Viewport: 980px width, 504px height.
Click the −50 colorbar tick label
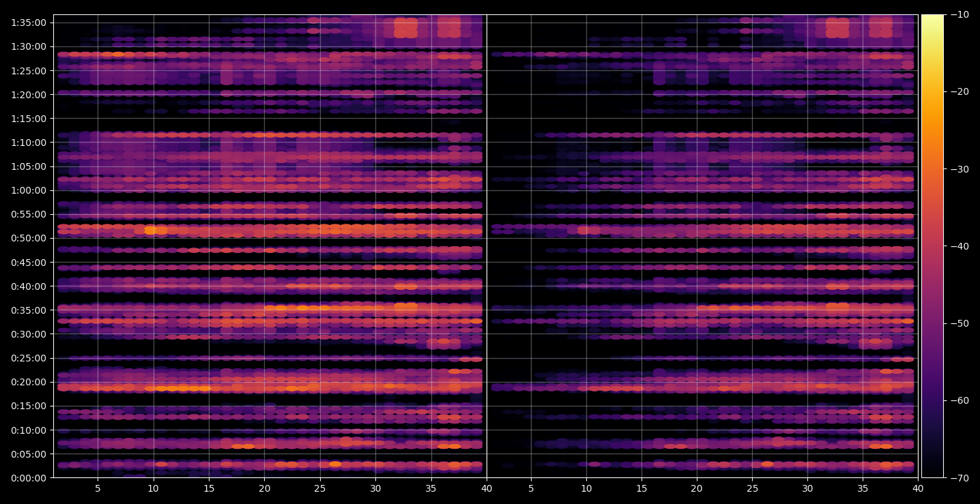tap(959, 323)
